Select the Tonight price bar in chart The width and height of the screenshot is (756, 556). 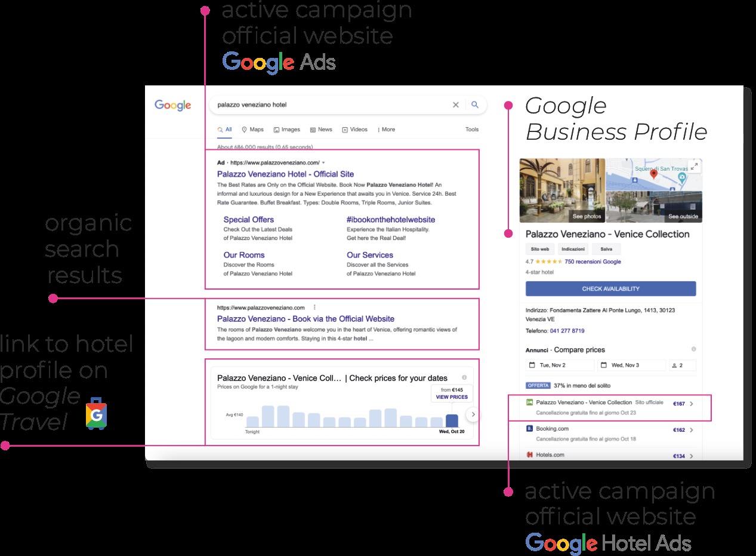pyautogui.click(x=253, y=422)
